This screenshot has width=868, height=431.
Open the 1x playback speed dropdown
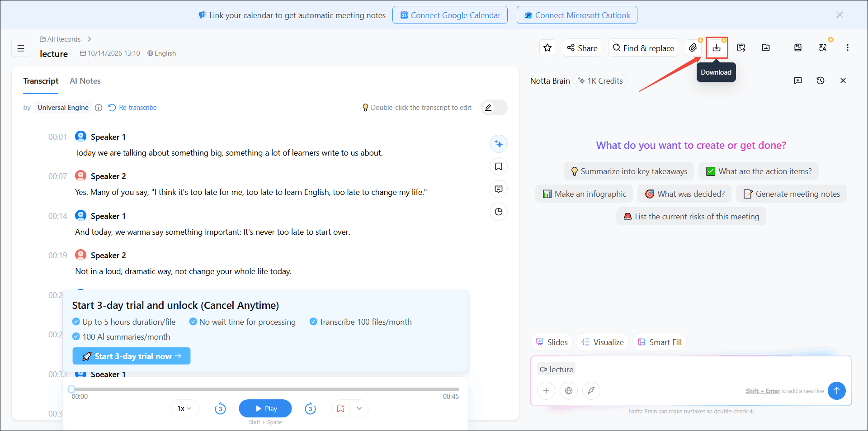click(x=184, y=409)
